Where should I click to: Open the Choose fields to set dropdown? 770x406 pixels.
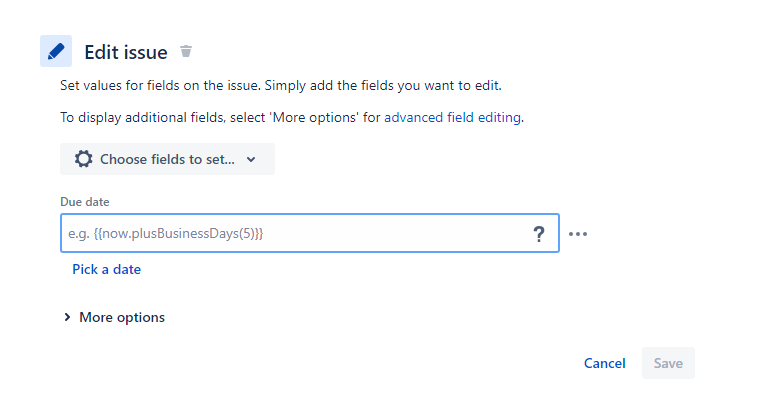pos(167,159)
